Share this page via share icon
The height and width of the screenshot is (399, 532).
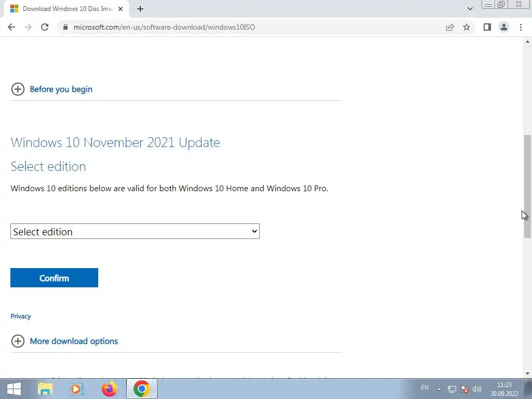point(450,27)
